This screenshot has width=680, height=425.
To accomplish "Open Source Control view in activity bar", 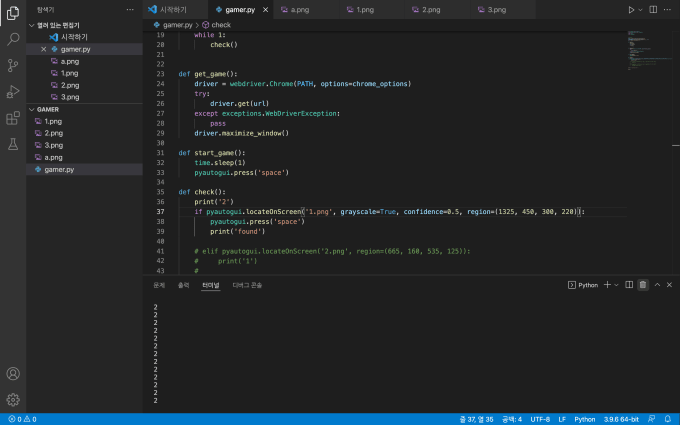I will pos(13,65).
